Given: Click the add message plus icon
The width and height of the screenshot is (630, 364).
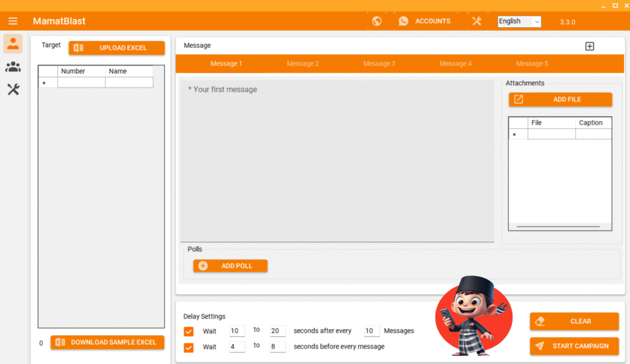Looking at the screenshot, I should (589, 46).
